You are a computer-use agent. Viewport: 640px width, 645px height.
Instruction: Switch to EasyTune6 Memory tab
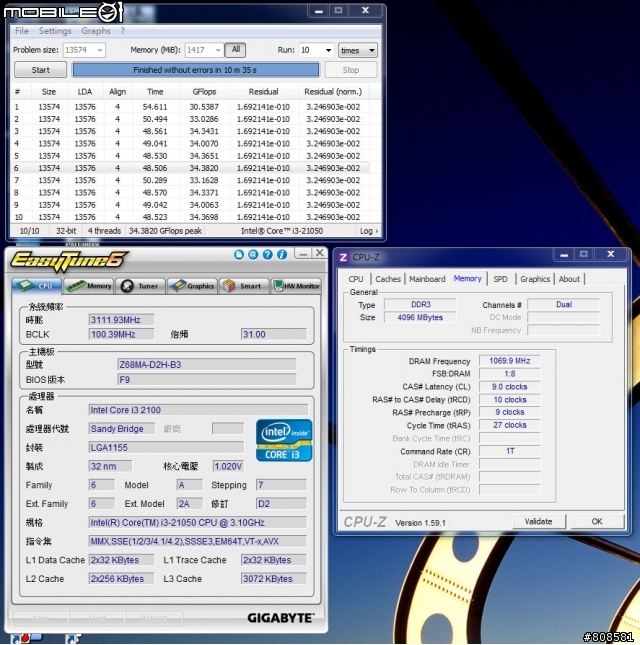click(88, 286)
